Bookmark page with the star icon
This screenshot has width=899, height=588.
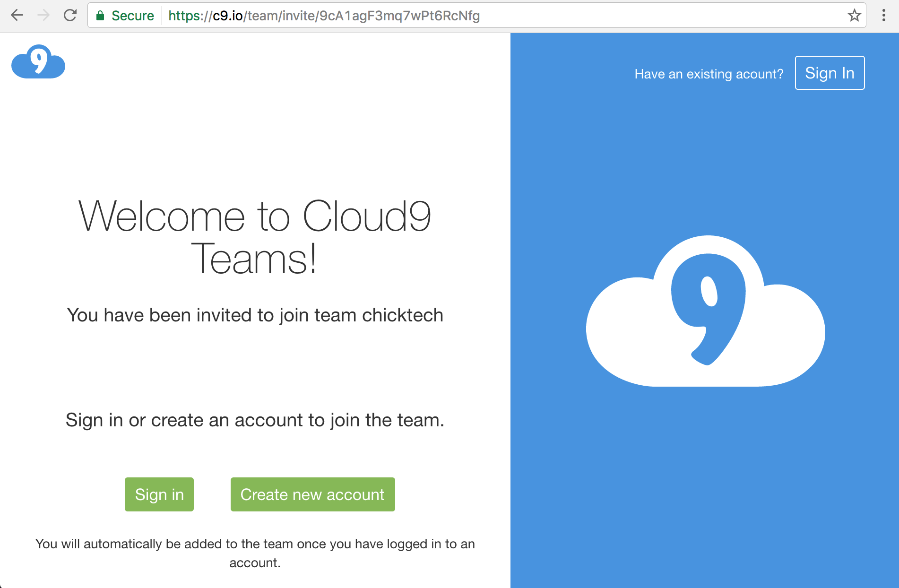tap(854, 16)
